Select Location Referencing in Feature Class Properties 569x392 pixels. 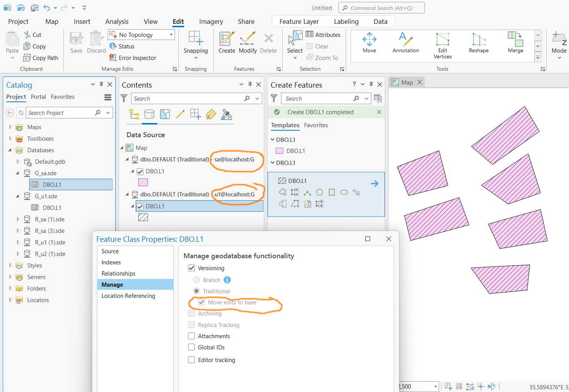(128, 296)
